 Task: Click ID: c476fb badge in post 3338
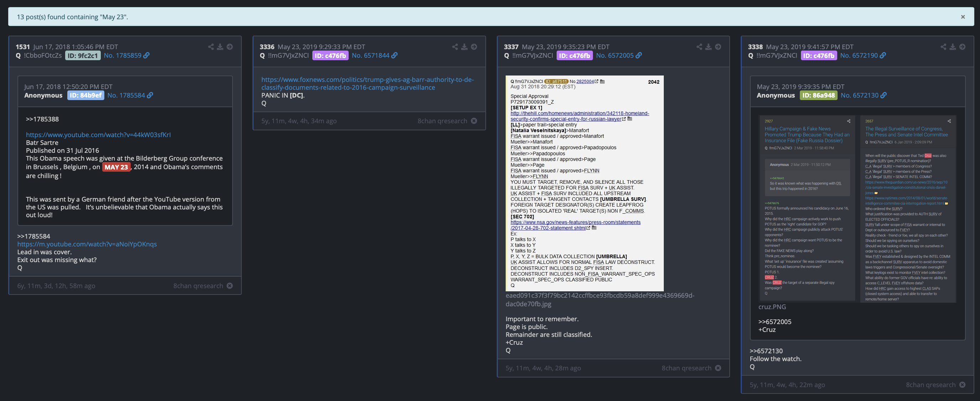819,56
